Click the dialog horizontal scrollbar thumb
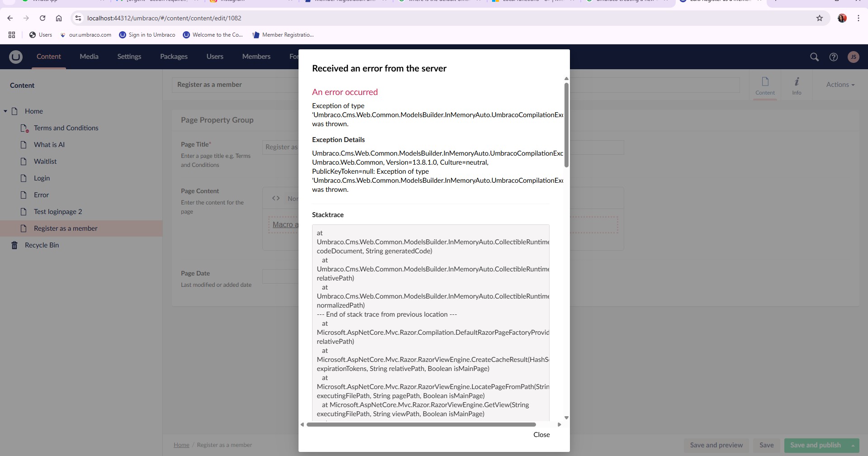The image size is (868, 456). tap(421, 425)
